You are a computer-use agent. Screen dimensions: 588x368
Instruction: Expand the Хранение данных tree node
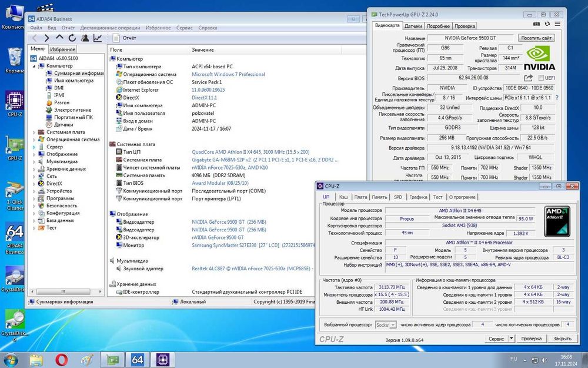pyautogui.click(x=34, y=169)
